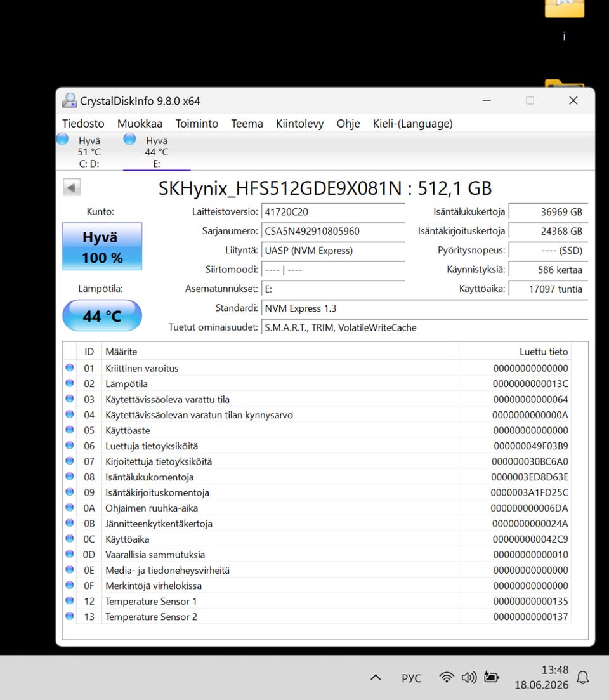Viewport: 609px width, 700px height.
Task: Click the Liityntä field UASP (NVM Express)
Action: pyautogui.click(x=333, y=250)
